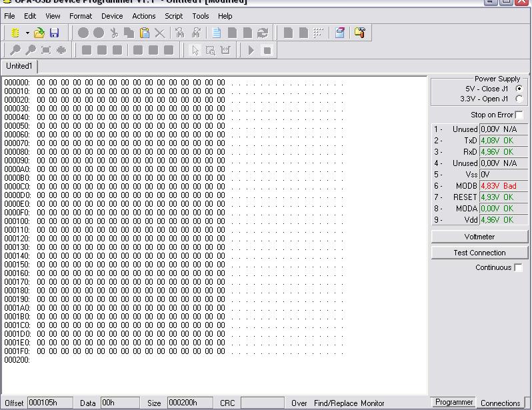This screenshot has height=410, width=532.
Task: Open the Format menu
Action: 81,16
